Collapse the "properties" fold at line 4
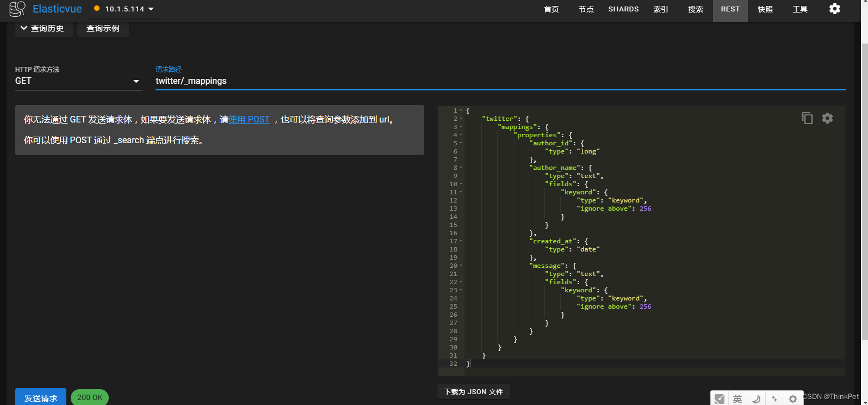Screen dimensions: 868x405 [461, 135]
